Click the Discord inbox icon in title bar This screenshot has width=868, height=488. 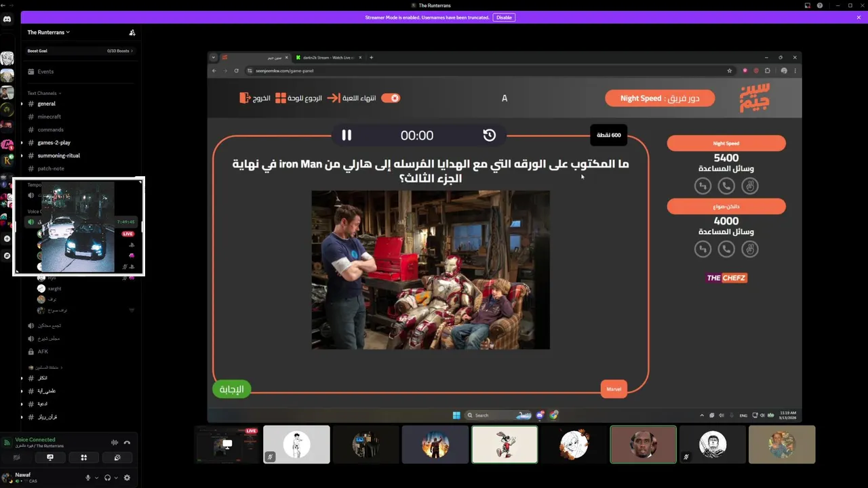[808, 5]
